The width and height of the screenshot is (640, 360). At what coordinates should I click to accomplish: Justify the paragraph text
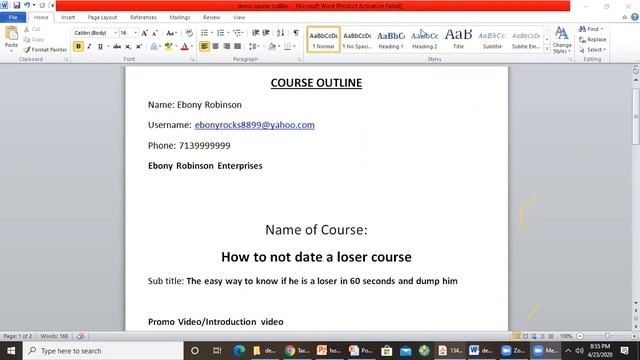238,47
